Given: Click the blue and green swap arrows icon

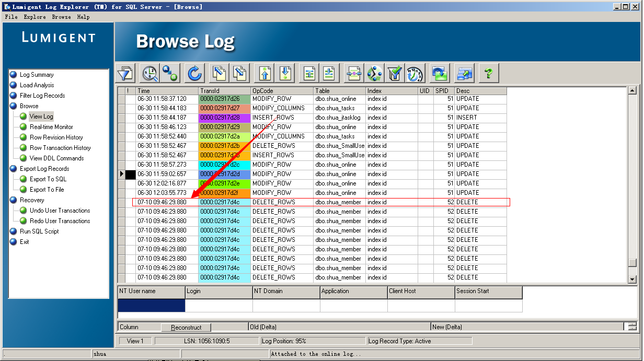Looking at the screenshot, I should pos(440,73).
